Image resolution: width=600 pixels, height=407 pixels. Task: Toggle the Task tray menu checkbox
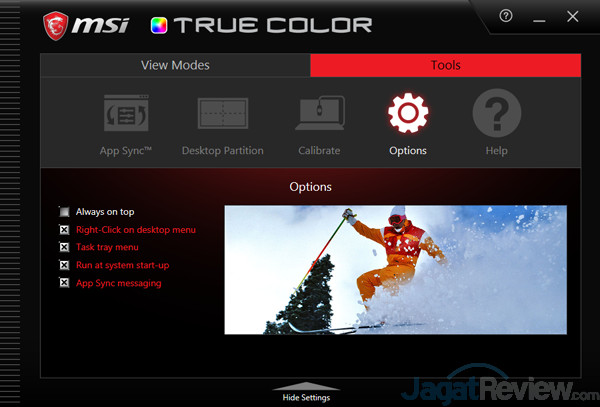64,247
